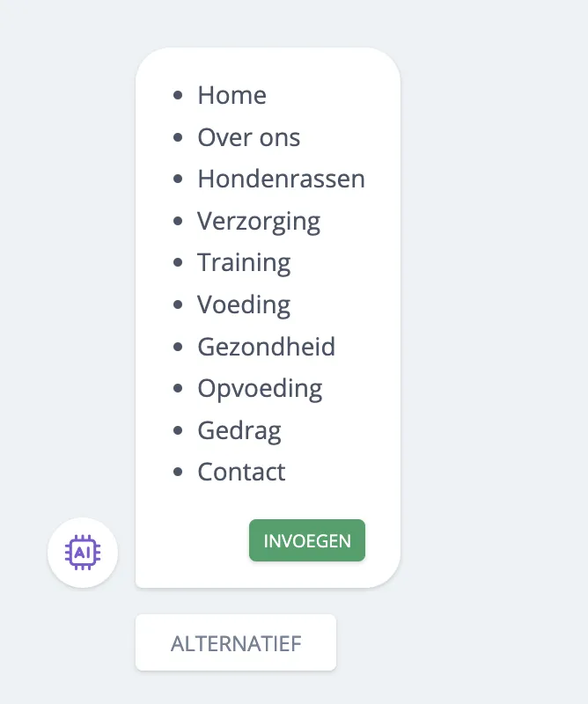This screenshot has height=704, width=588.
Task: Click the Gezondheid list item
Action: coord(266,347)
